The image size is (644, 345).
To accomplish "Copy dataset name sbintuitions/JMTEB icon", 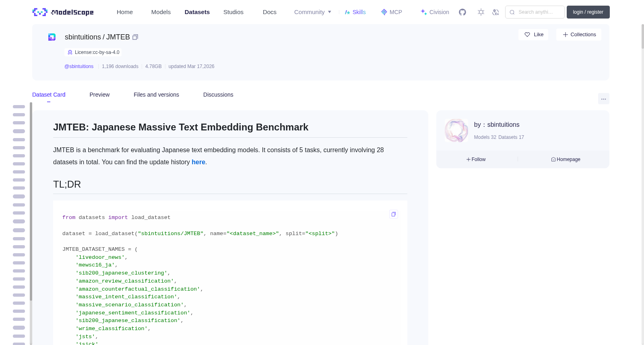I will 135,37.
